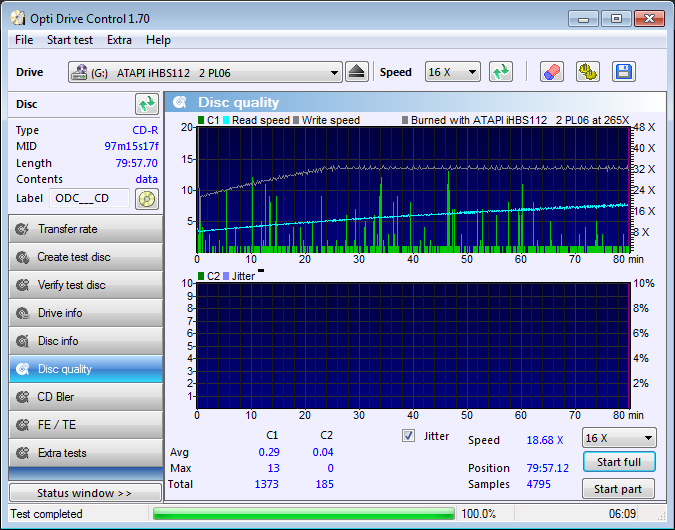Click the Label input field ODC___CD
675x530 pixels.
pyautogui.click(x=90, y=198)
